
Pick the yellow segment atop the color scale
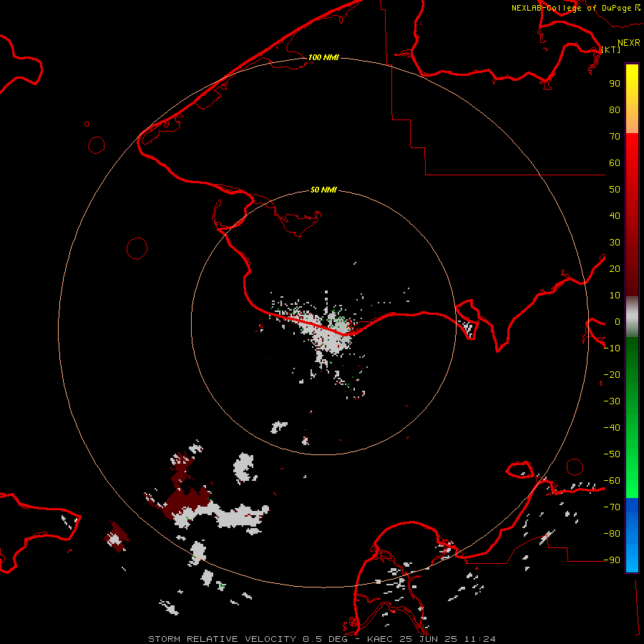click(632, 99)
